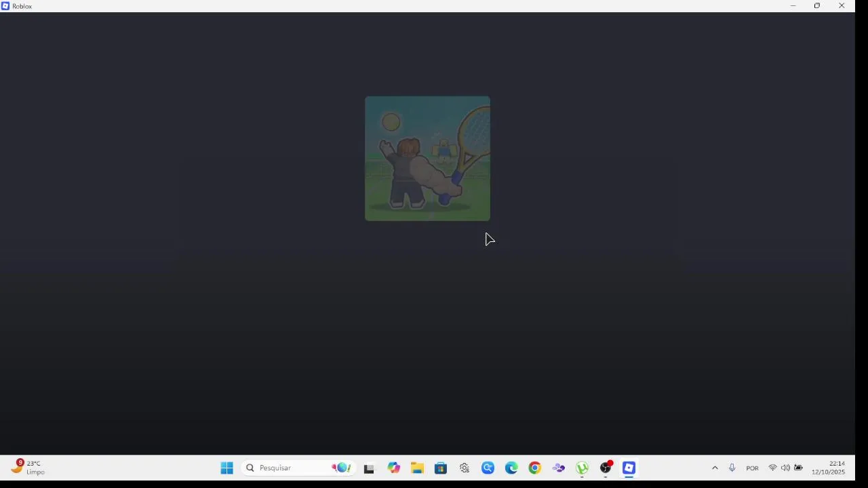This screenshot has height=488, width=868.
Task: Select the Roblox taskbar icon
Action: [629, 468]
